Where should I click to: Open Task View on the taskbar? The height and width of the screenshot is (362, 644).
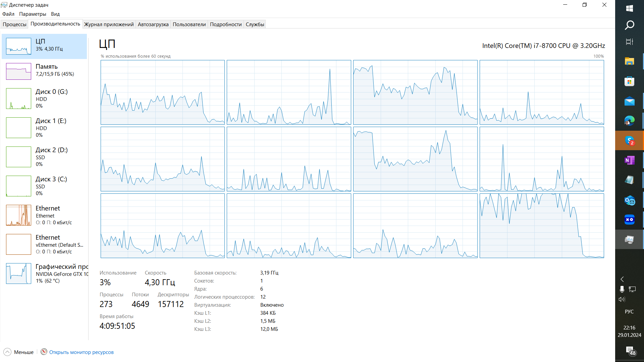[x=629, y=42]
